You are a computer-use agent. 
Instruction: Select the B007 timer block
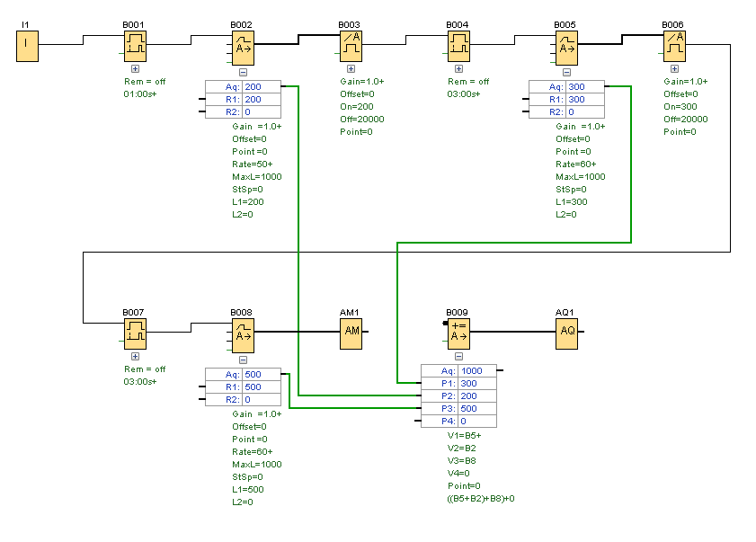pyautogui.click(x=136, y=333)
